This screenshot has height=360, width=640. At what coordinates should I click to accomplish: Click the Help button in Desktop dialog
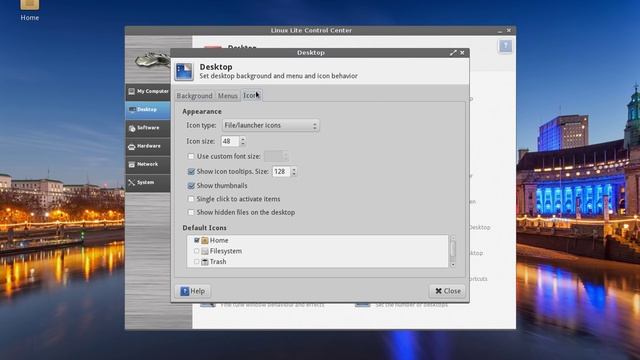point(193,291)
